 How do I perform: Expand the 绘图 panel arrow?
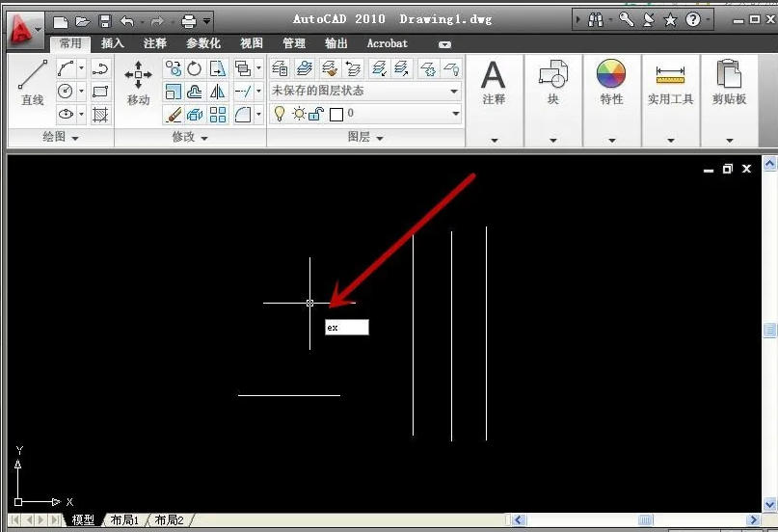(60, 138)
